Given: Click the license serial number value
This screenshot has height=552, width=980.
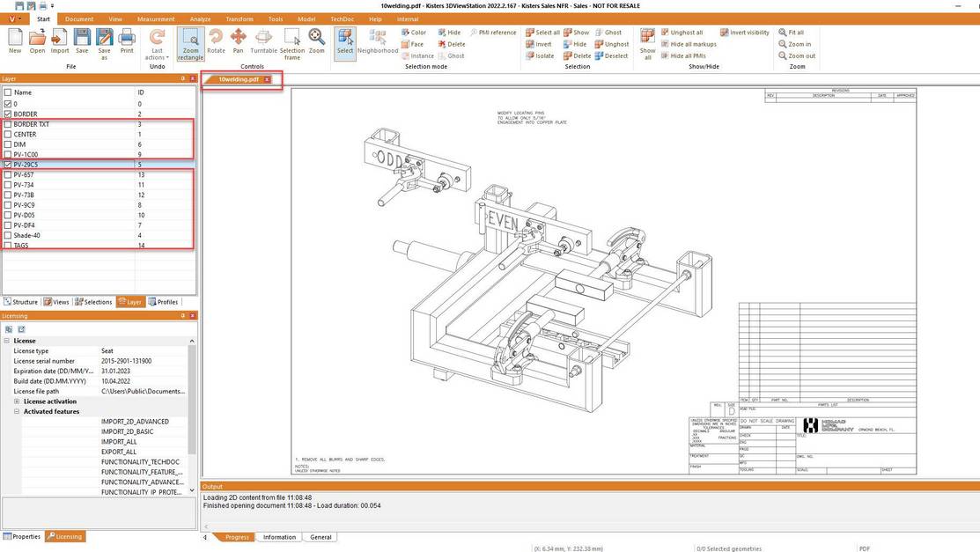Looking at the screenshot, I should [126, 361].
